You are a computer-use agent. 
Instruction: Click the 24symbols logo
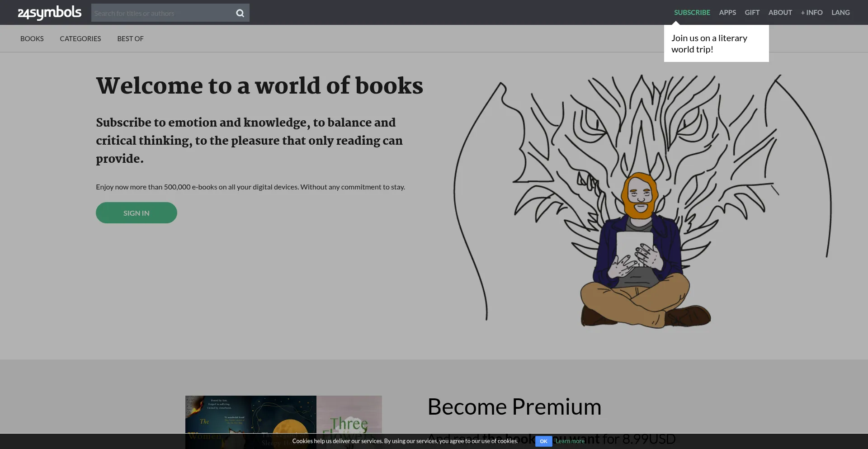tap(50, 13)
